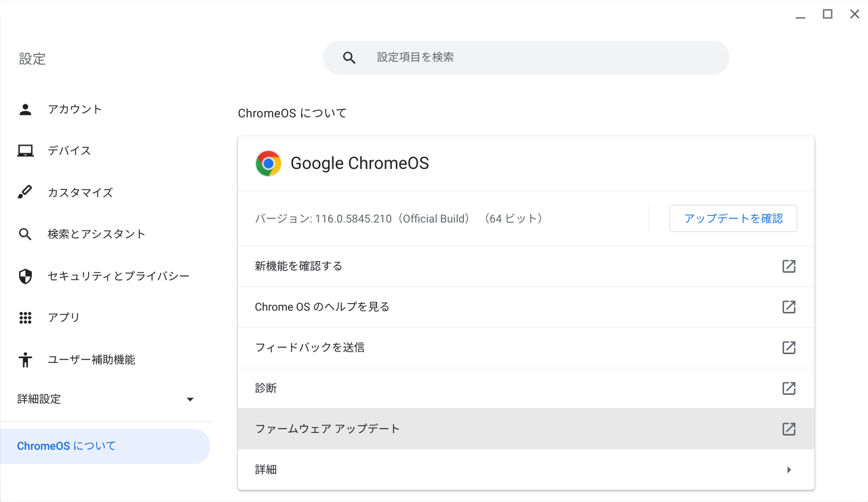Click the フィードバックを送信 external link icon
This screenshot has width=868, height=502.
pyautogui.click(x=789, y=347)
